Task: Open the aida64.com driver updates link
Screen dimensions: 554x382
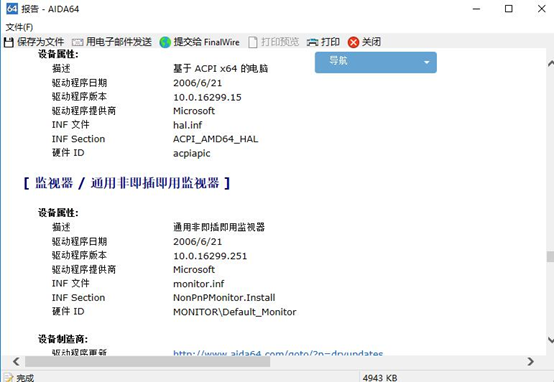Action: point(278,353)
